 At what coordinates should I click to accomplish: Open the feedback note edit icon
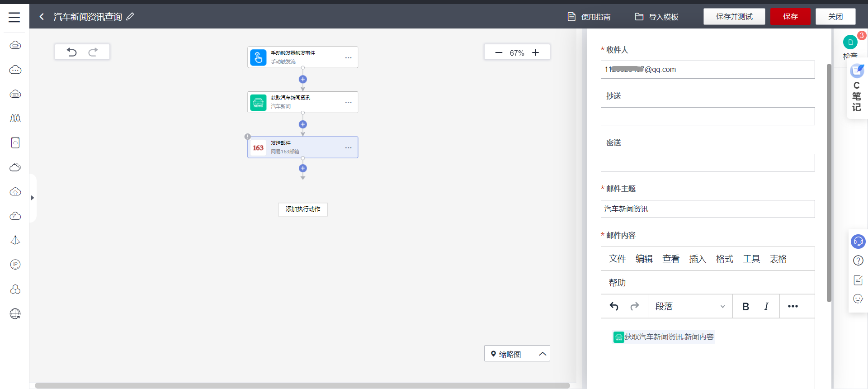[858, 280]
